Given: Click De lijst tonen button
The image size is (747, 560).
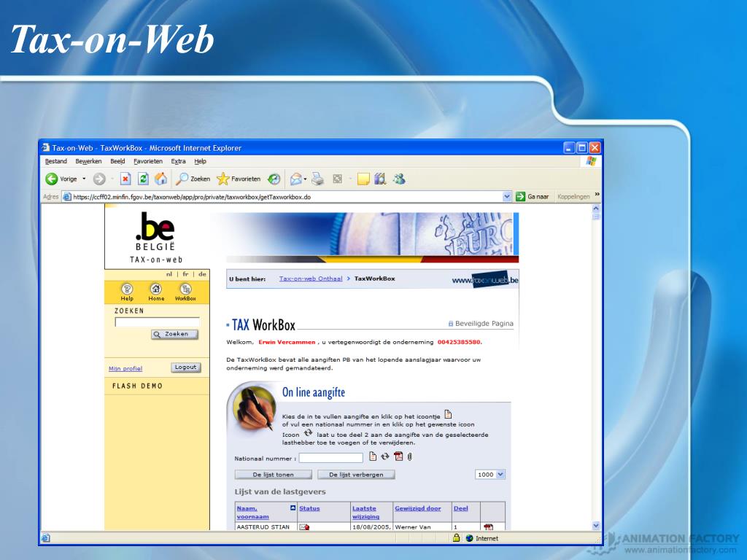Looking at the screenshot, I should pyautogui.click(x=273, y=474).
